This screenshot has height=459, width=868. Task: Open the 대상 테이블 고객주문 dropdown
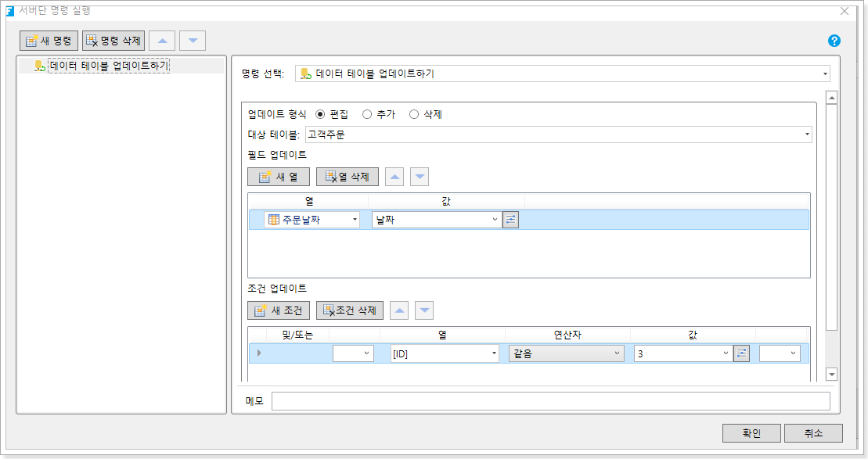(x=807, y=134)
